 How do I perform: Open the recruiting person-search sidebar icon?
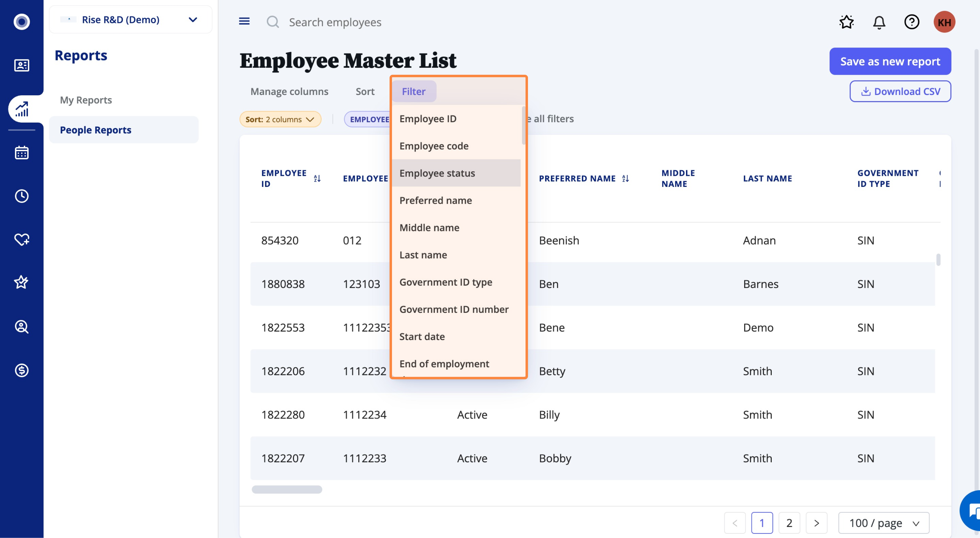coord(22,327)
